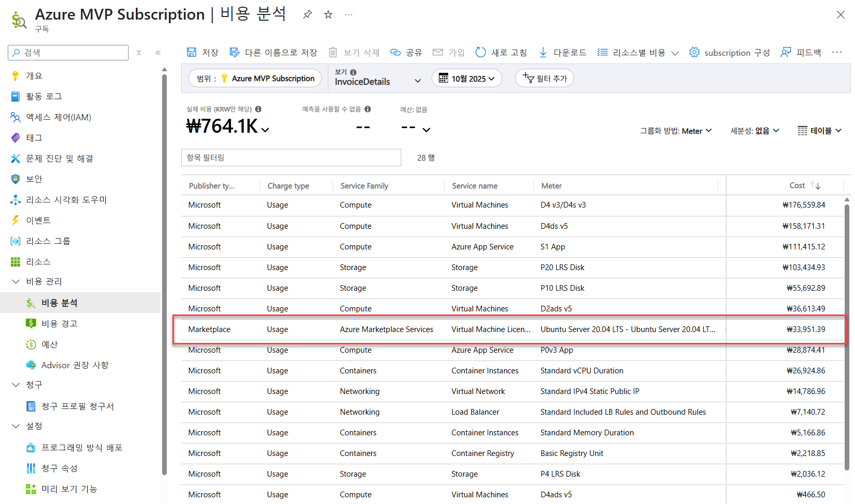Click the Charge type column header

[x=288, y=186]
